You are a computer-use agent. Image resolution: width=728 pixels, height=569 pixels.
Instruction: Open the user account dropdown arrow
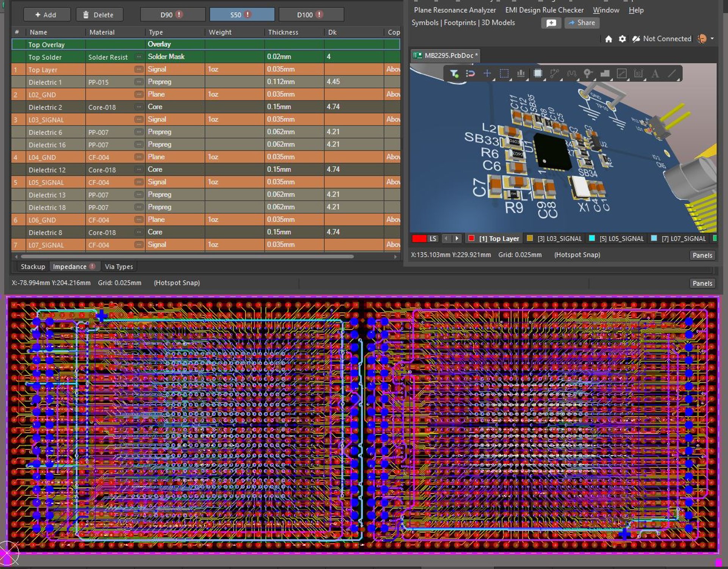point(712,39)
